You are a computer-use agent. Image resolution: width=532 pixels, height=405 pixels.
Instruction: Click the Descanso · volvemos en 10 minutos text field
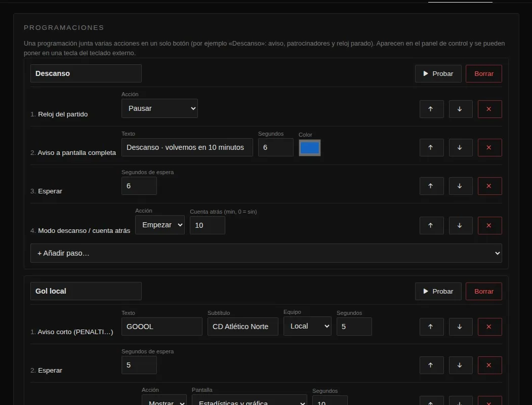(x=187, y=147)
